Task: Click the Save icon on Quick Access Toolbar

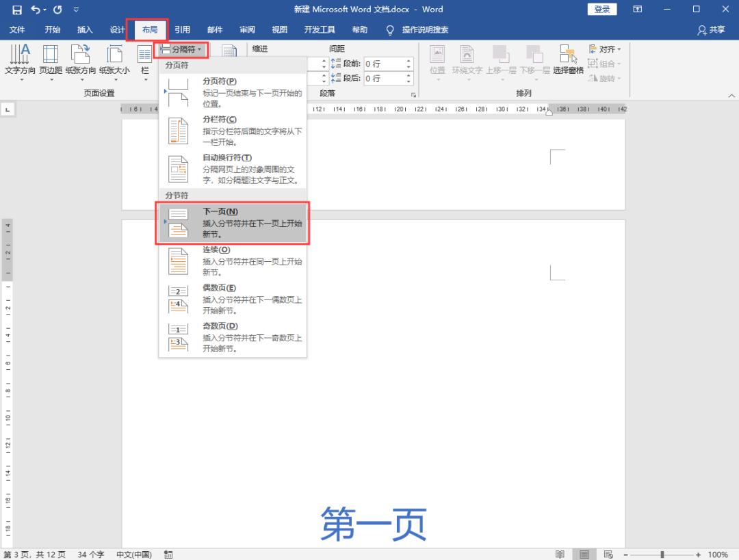Action: 16,9
